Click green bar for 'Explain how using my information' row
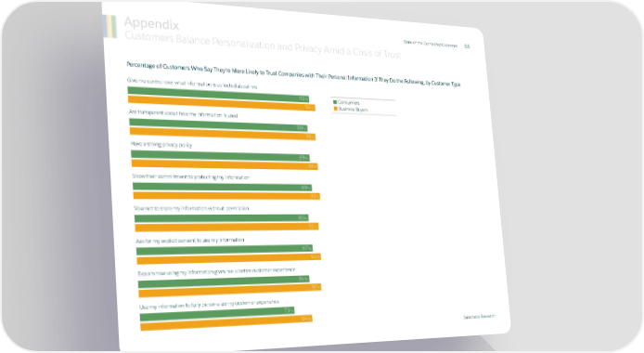The width and height of the screenshot is (644, 353). (224, 281)
